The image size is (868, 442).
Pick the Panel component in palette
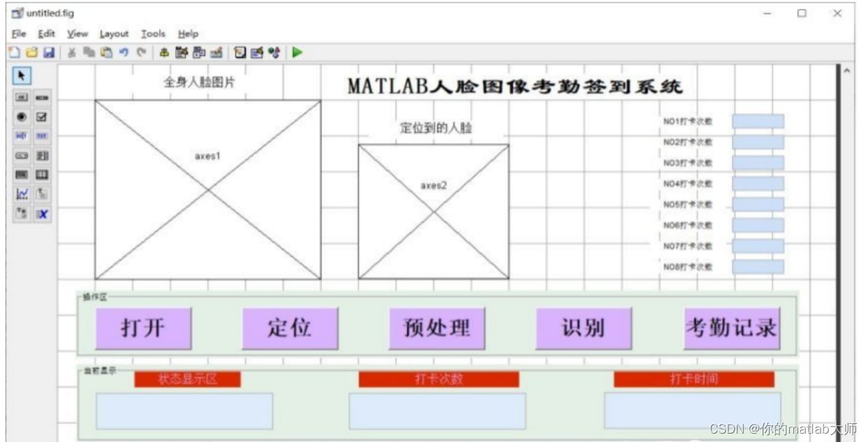pos(43,195)
